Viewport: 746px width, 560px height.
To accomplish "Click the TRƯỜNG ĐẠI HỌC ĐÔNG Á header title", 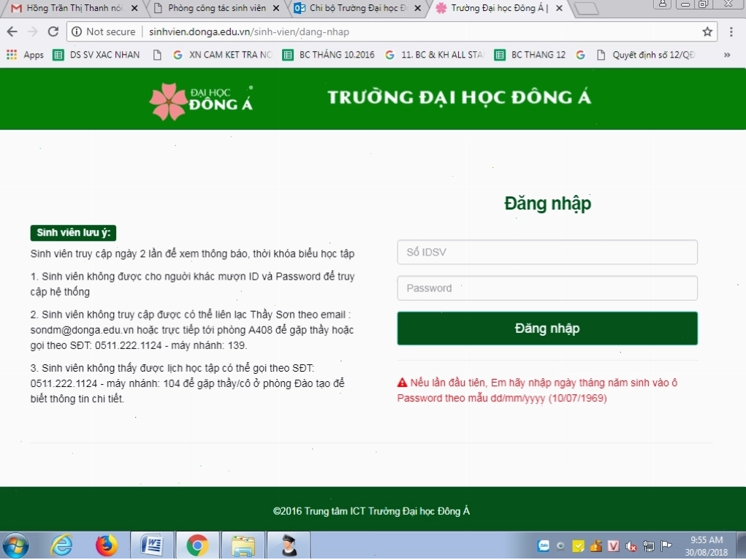I will (x=459, y=97).
